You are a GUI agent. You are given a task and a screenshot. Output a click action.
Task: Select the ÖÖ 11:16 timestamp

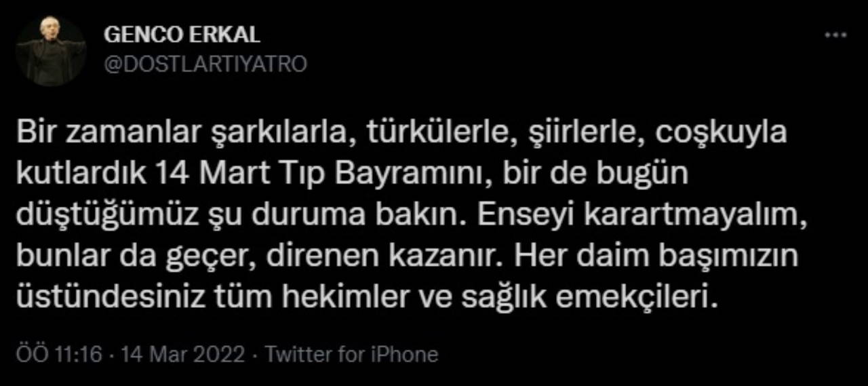[x=59, y=354]
